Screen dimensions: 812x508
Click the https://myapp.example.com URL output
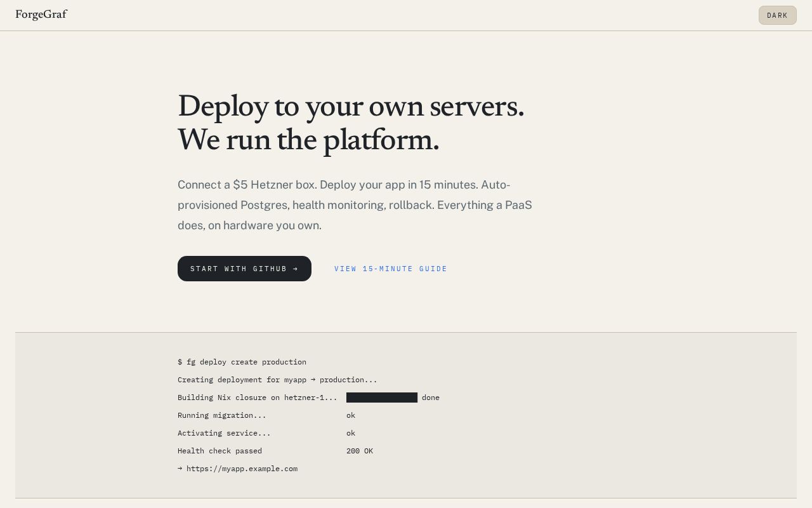pos(242,469)
